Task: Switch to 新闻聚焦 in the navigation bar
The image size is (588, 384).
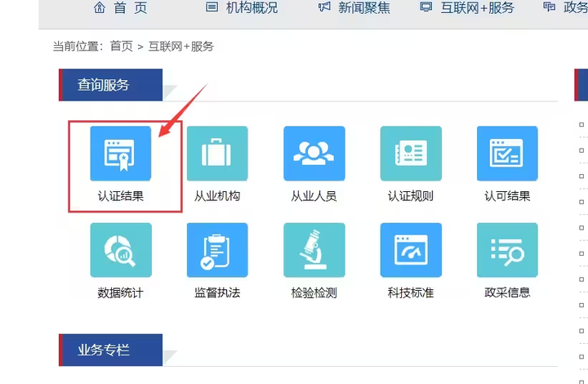Action: [x=354, y=8]
